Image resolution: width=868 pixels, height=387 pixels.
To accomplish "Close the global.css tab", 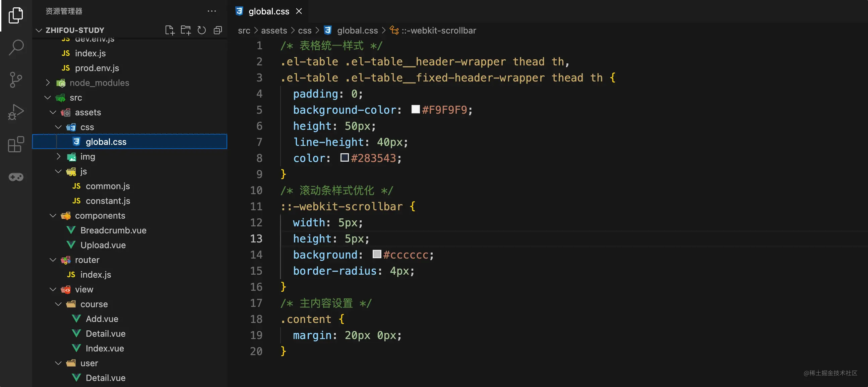I will pyautogui.click(x=299, y=11).
